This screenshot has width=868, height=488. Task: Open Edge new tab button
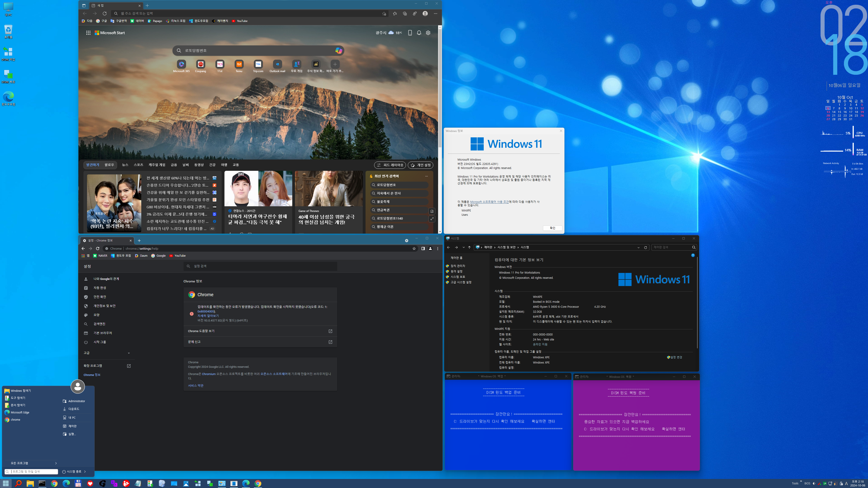coord(147,5)
